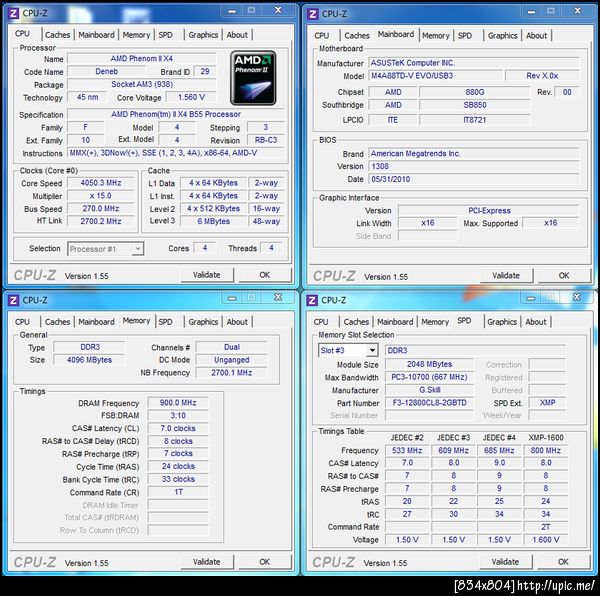600x596 pixels.
Task: Open the Caches tab in the Memory window
Action: pyautogui.click(x=57, y=322)
